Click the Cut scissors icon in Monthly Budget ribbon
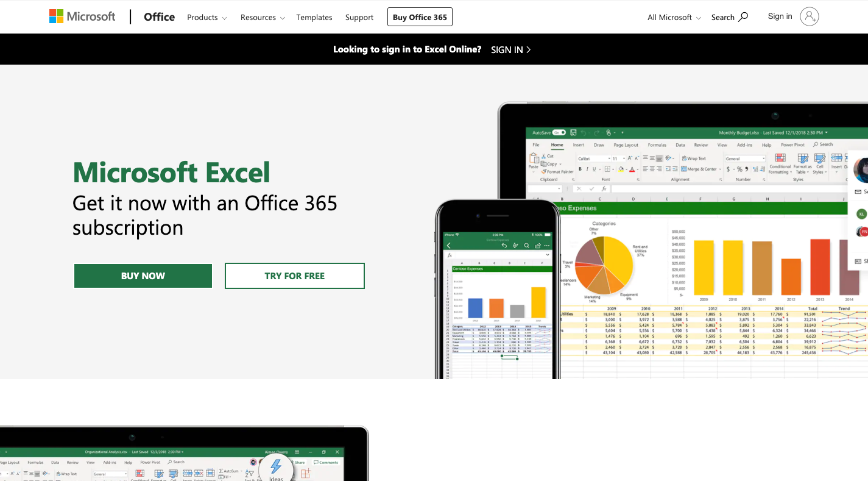Screen dimensions: 868x481 [x=543, y=156]
